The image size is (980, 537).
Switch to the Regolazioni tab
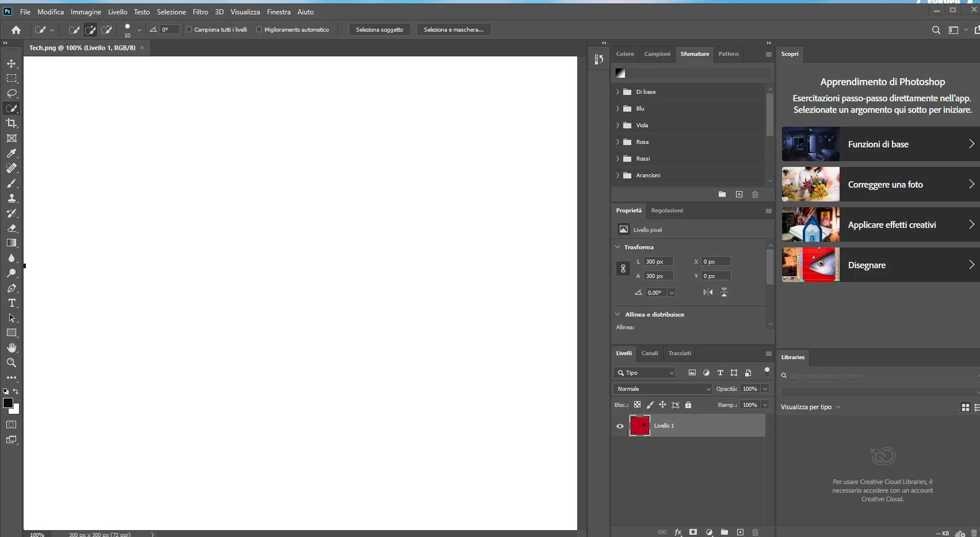(667, 211)
